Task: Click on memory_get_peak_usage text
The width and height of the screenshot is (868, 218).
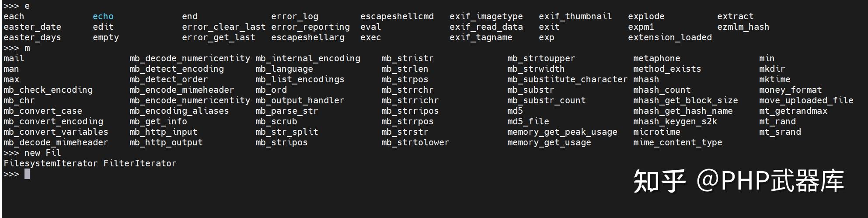Action: pyautogui.click(x=562, y=132)
